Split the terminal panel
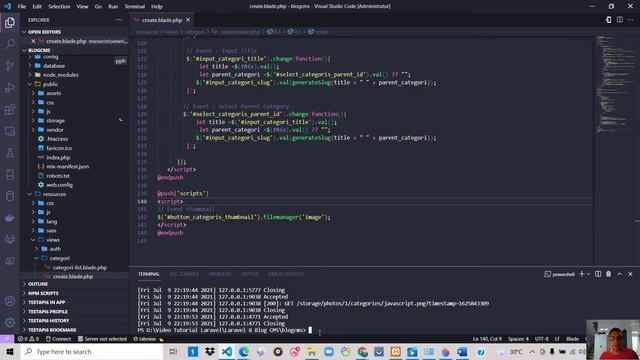The image size is (640, 360). pos(598,274)
